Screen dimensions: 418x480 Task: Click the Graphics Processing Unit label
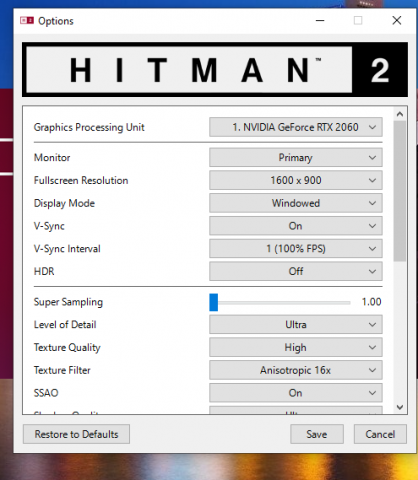[89, 127]
